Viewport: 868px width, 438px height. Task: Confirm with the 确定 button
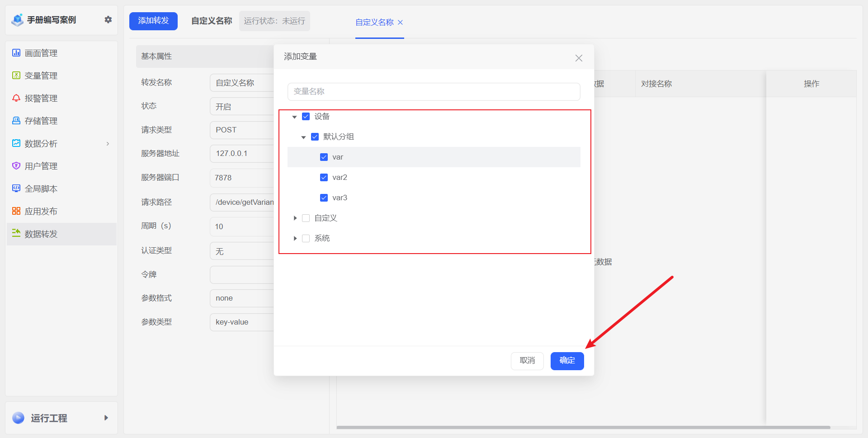(567, 360)
